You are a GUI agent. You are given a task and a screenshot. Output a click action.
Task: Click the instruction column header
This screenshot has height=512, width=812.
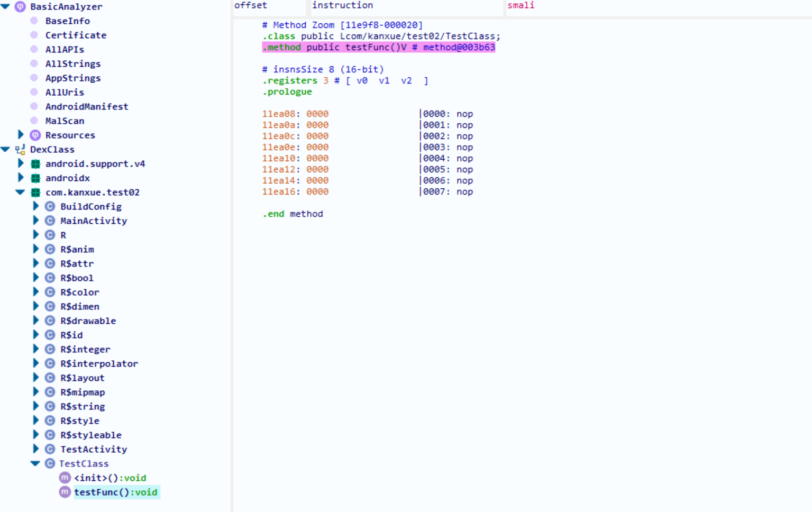(342, 5)
